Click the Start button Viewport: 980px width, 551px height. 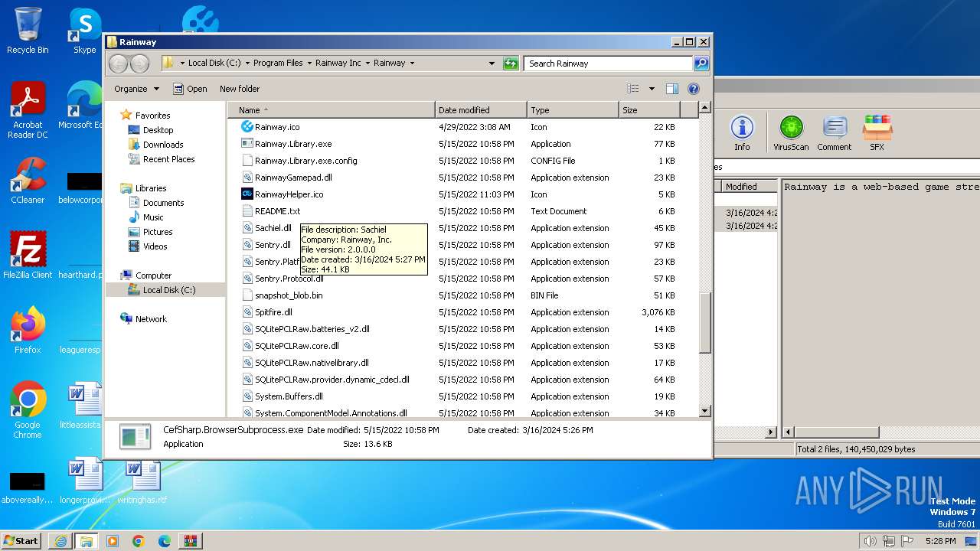coord(21,541)
